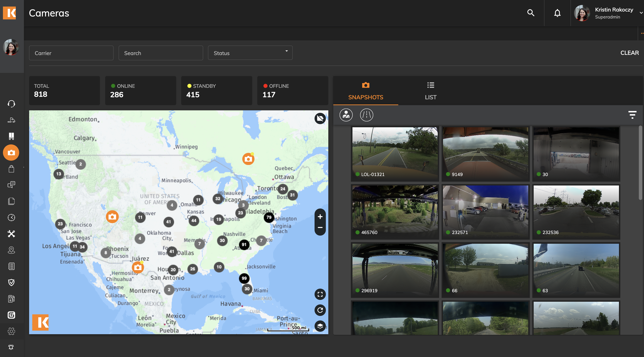Click the fullscreen expand map icon
644x357 pixels.
tap(320, 294)
